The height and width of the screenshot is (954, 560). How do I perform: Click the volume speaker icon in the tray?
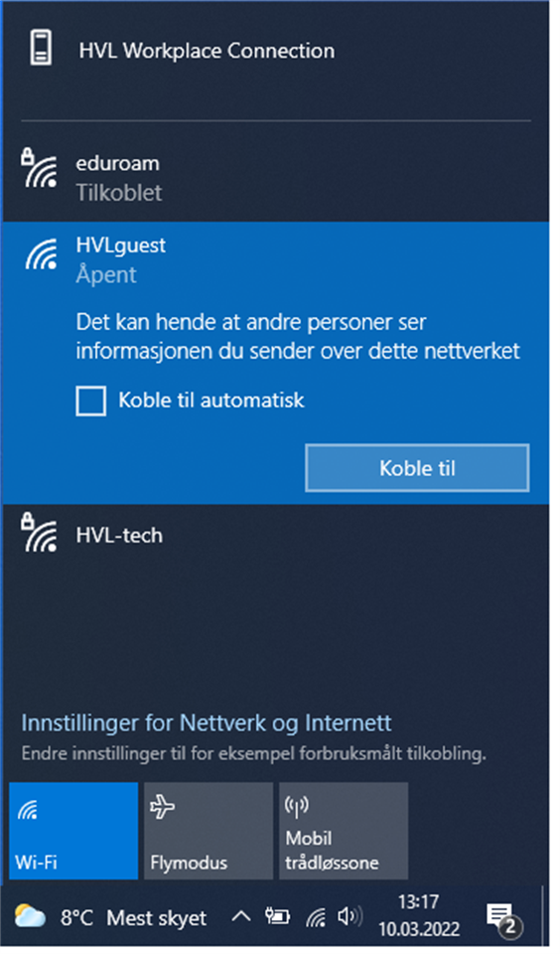(350, 916)
